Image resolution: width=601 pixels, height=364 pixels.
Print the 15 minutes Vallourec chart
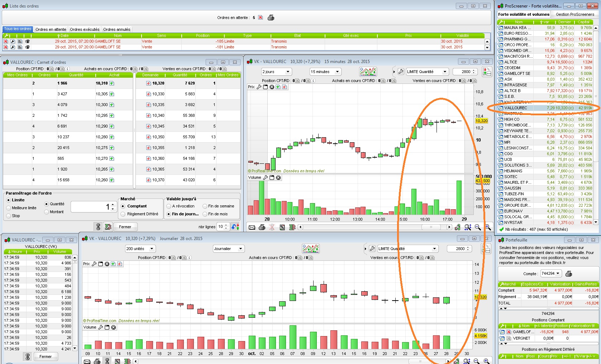pyautogui.click(x=262, y=227)
